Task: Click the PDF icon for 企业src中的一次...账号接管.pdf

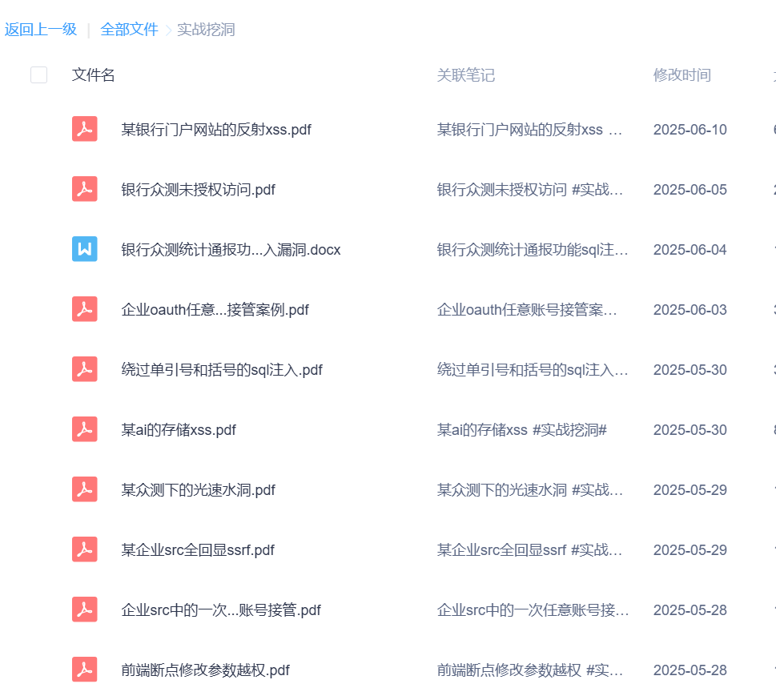Action: pyautogui.click(x=85, y=609)
